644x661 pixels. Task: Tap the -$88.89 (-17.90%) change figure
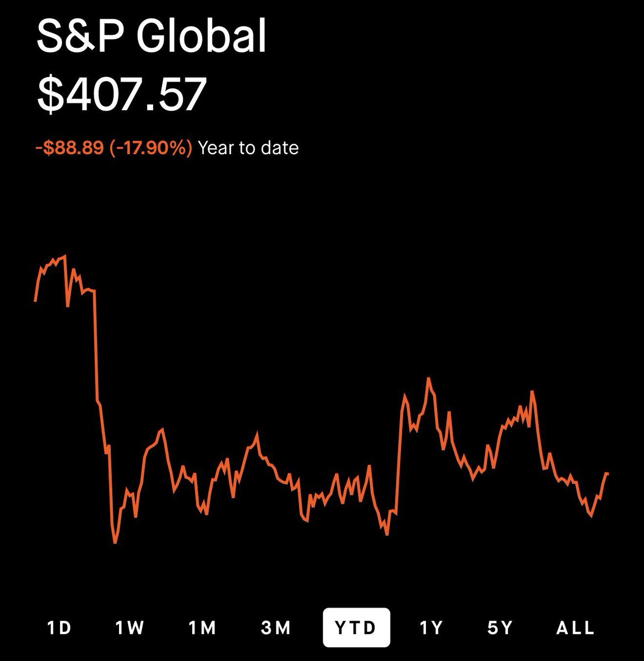(113, 148)
